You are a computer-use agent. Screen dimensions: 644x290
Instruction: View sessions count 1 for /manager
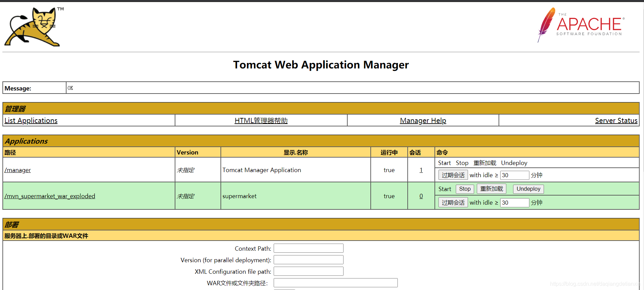click(x=421, y=170)
